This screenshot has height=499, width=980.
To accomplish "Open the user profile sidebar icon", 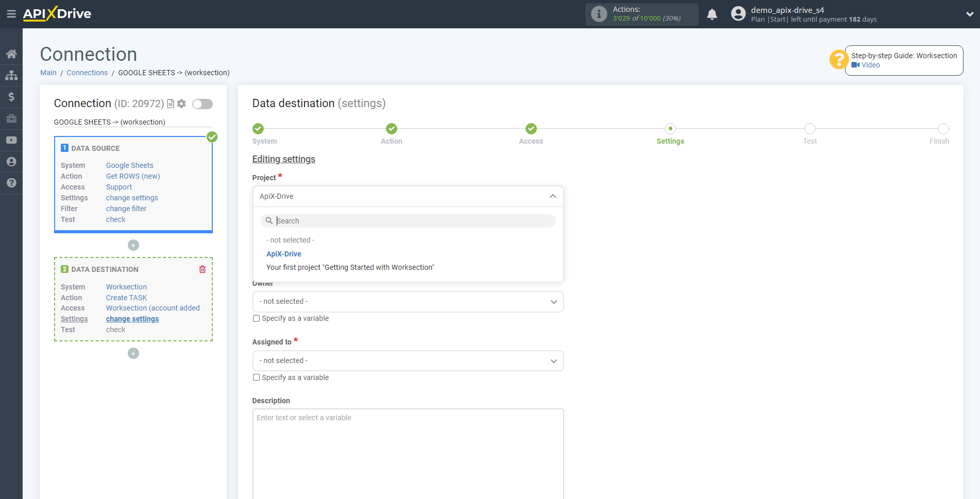I will coord(11,162).
